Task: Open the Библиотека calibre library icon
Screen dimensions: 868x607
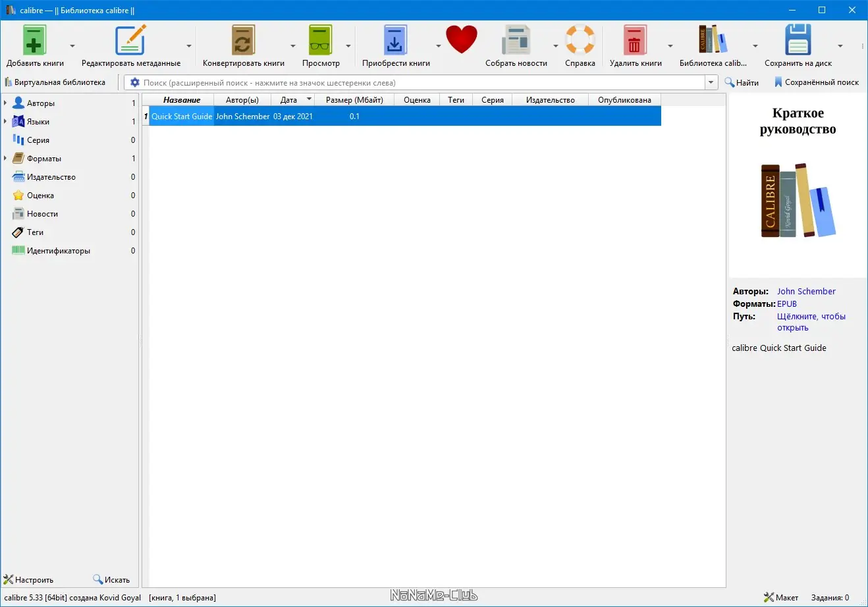Action: coord(713,40)
